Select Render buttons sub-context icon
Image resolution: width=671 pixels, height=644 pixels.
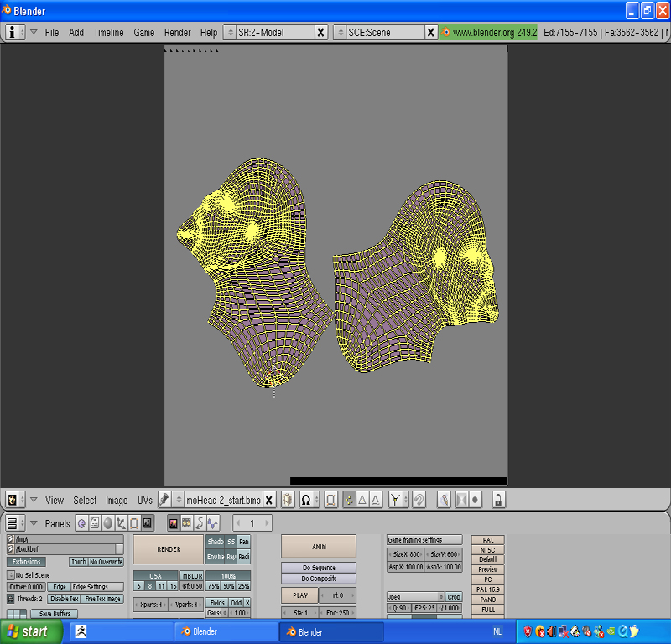pos(174,523)
